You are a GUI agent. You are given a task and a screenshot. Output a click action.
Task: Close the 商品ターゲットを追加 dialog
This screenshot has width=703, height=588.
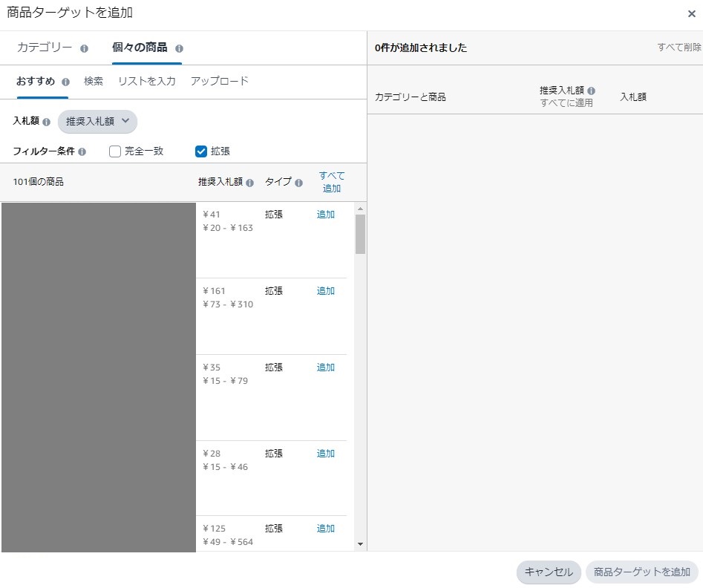pos(691,13)
